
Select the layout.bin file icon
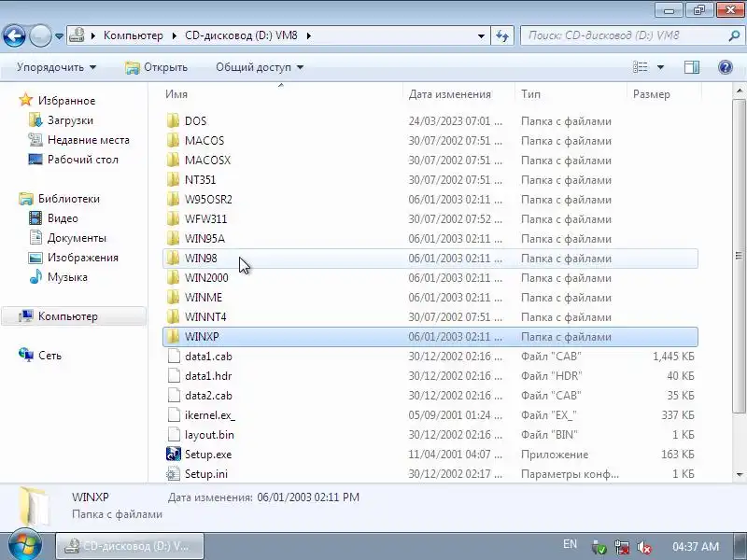point(174,434)
